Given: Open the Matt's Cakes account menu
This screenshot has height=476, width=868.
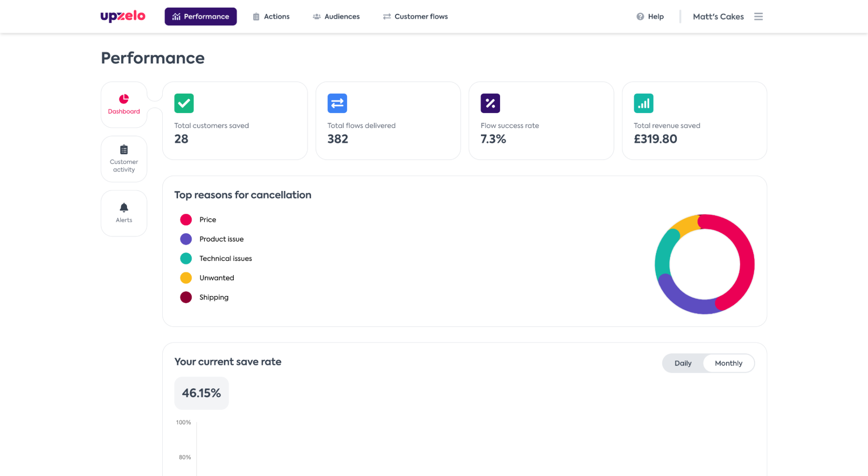Looking at the screenshot, I should [718, 17].
